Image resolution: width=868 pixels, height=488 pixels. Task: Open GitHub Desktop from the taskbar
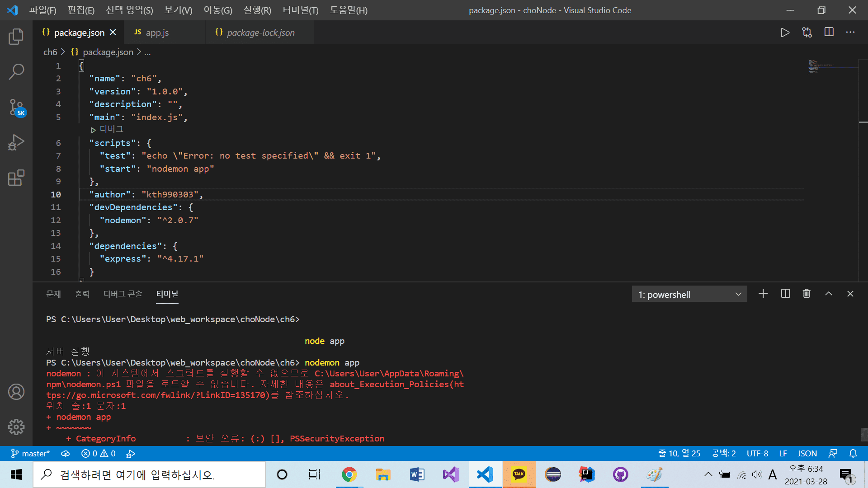[x=620, y=474]
